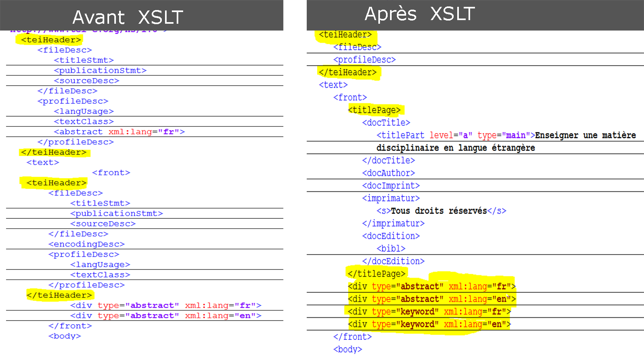Click the "Tous droits réservés" text
644x362 pixels.
(x=439, y=211)
